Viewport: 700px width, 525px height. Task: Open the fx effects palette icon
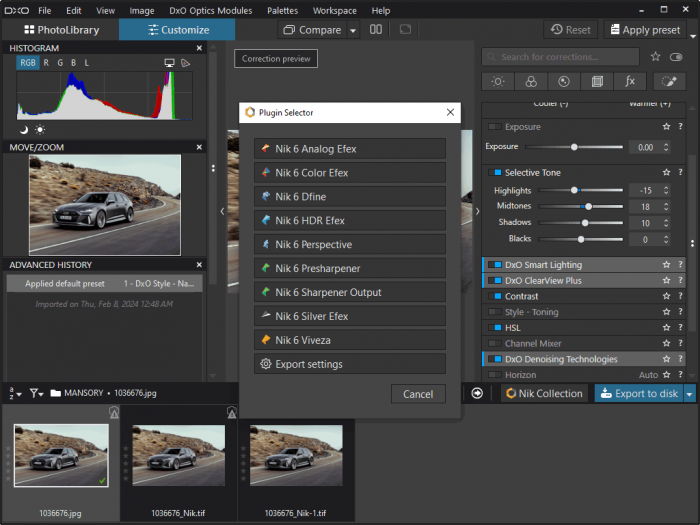629,82
